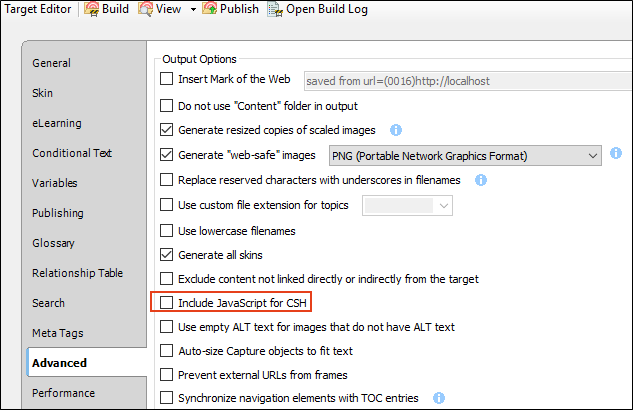Click the Mark of the Web text field
The image size is (633, 410).
[468, 81]
